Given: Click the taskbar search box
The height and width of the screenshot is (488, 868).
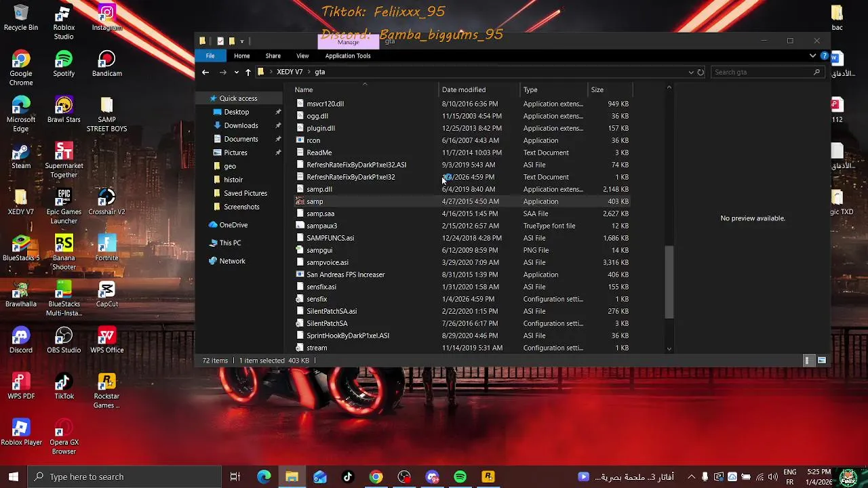Looking at the screenshot, I should coord(124,476).
